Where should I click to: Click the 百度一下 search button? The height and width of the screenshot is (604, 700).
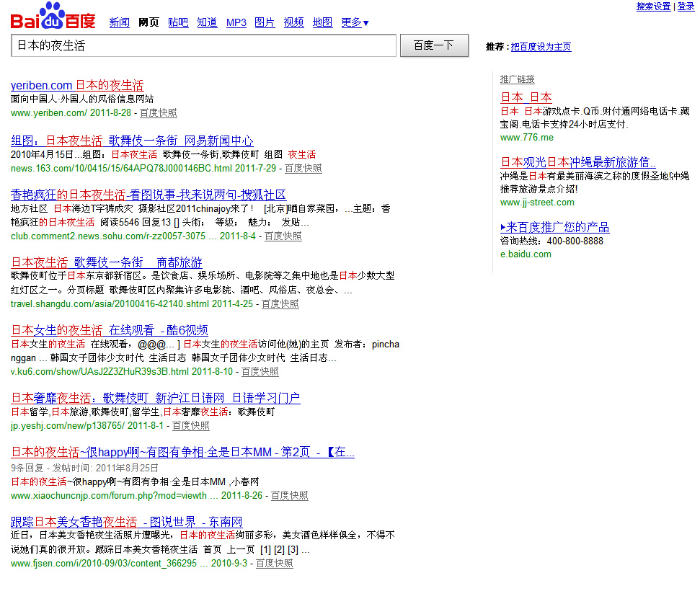pyautogui.click(x=434, y=45)
